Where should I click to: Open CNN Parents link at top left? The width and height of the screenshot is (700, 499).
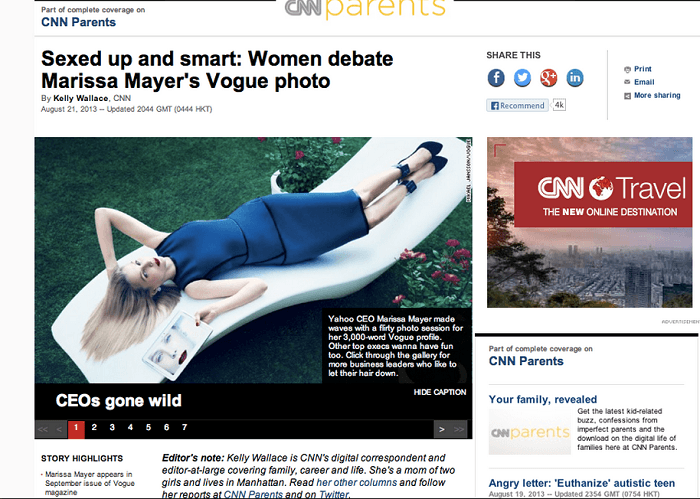79,22
